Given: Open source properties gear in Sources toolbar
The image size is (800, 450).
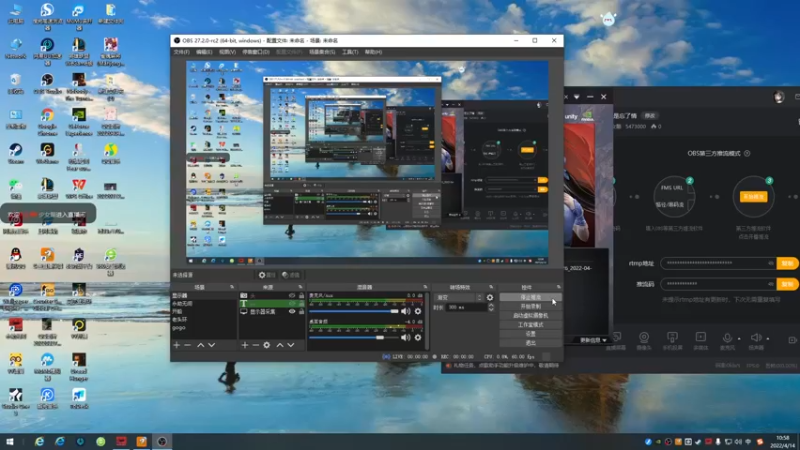Looking at the screenshot, I should coord(267,345).
